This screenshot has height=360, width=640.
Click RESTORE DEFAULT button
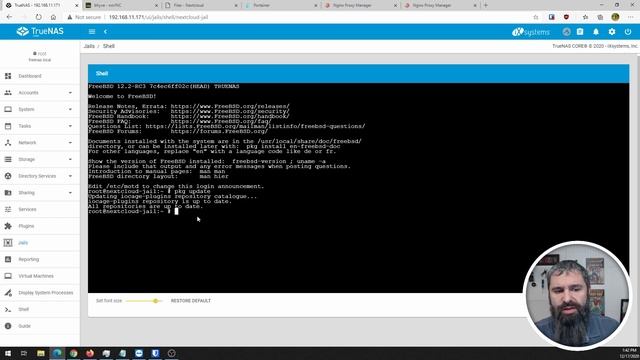[191, 301]
